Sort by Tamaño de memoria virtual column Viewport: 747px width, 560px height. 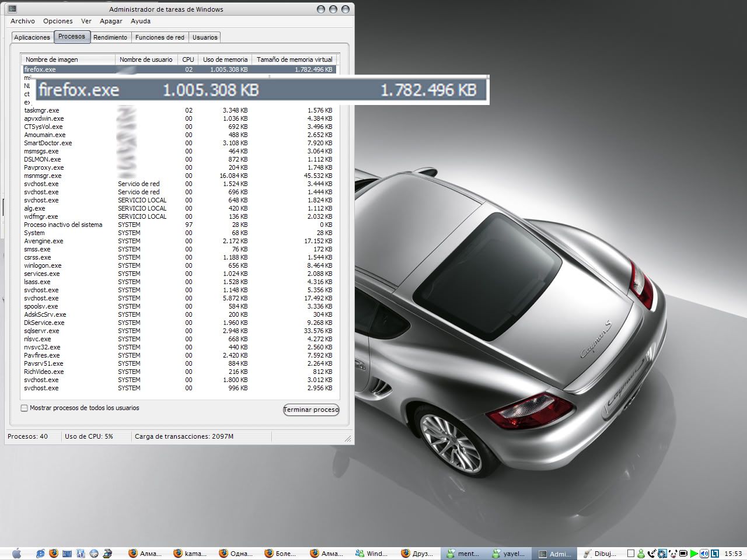(294, 60)
